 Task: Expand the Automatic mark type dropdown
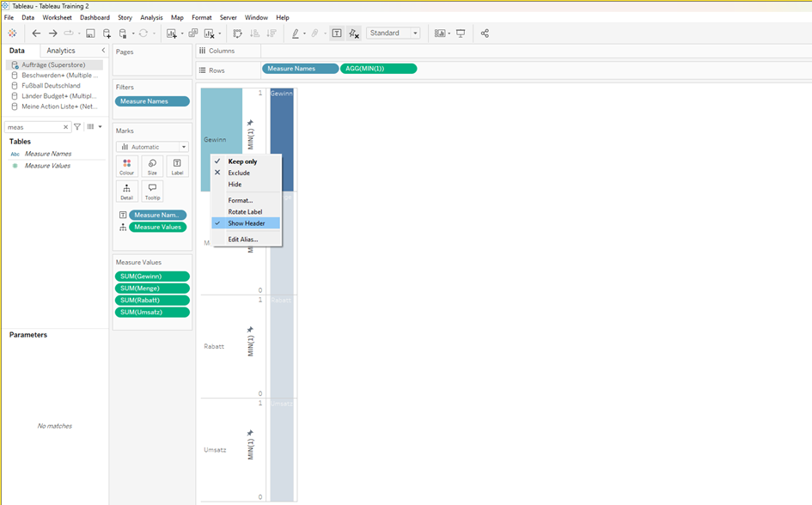(152, 147)
